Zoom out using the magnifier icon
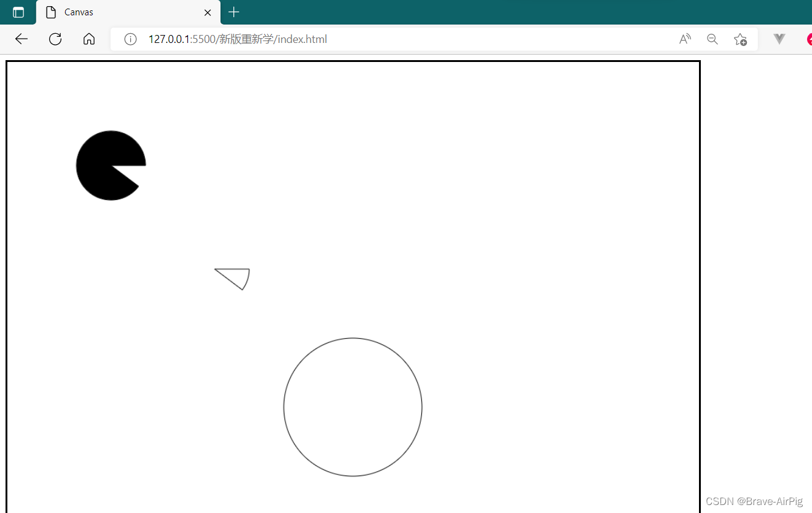Image resolution: width=812 pixels, height=513 pixels. click(x=712, y=39)
